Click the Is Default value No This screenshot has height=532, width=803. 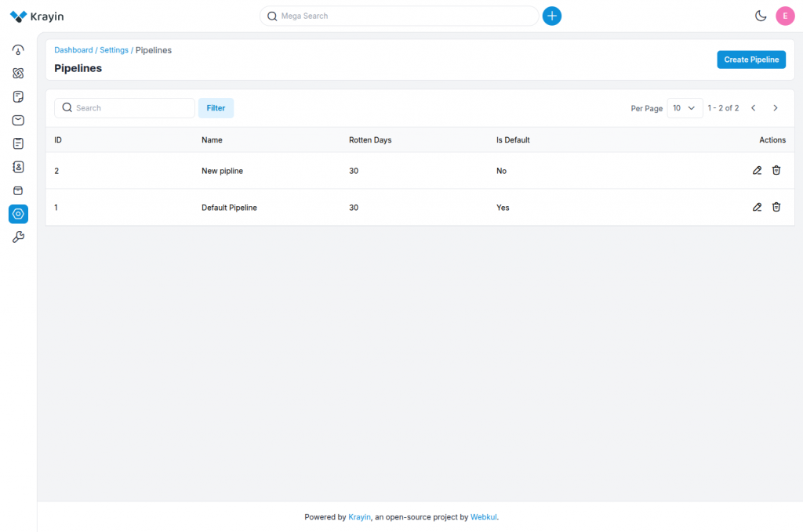[501, 171]
